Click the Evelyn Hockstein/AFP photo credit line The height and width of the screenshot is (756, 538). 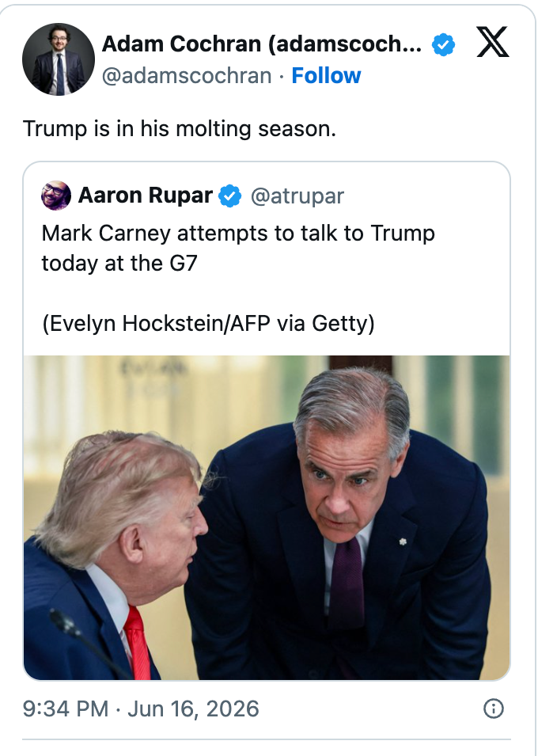(208, 323)
